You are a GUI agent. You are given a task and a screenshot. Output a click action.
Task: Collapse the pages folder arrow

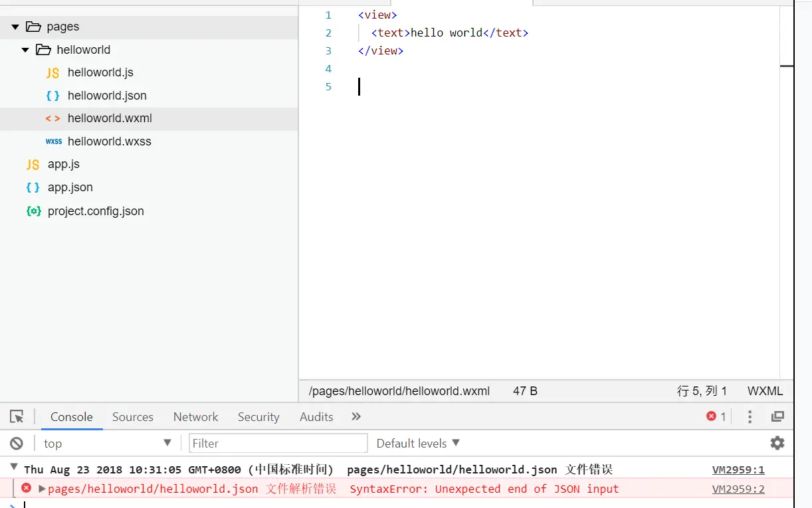15,27
